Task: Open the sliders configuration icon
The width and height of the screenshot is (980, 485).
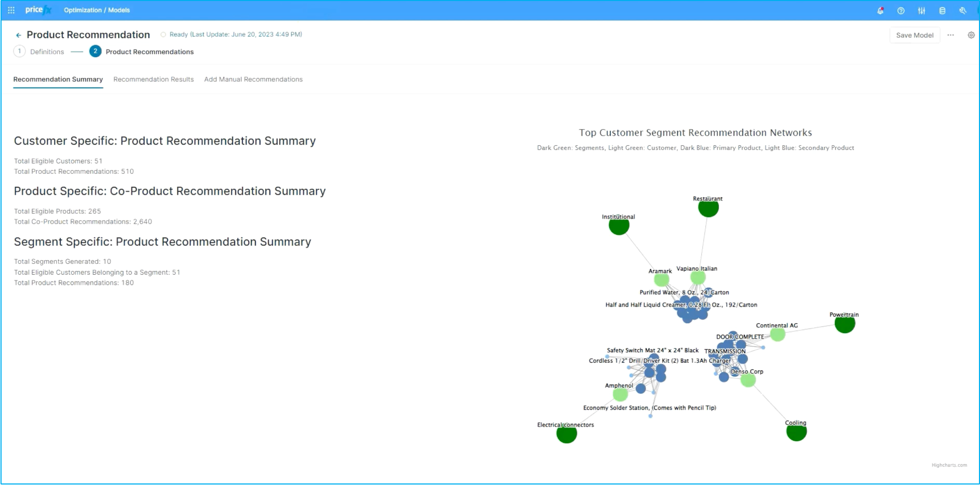Action: (x=922, y=10)
